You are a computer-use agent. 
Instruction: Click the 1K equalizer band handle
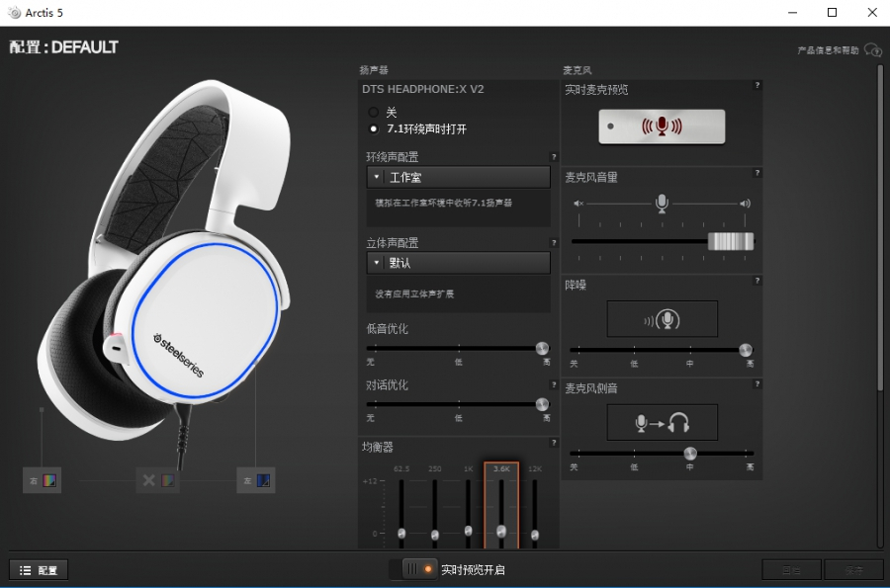tap(469, 531)
